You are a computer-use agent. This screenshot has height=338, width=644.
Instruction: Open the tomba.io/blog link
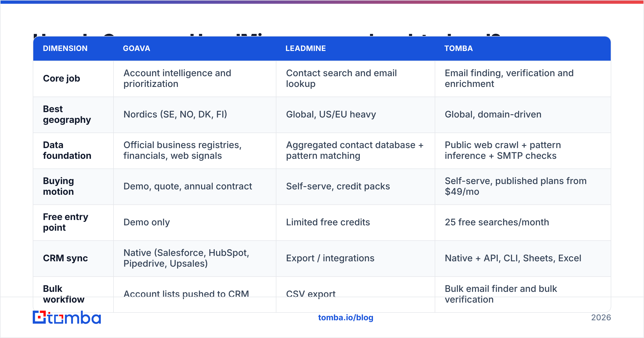pos(346,318)
